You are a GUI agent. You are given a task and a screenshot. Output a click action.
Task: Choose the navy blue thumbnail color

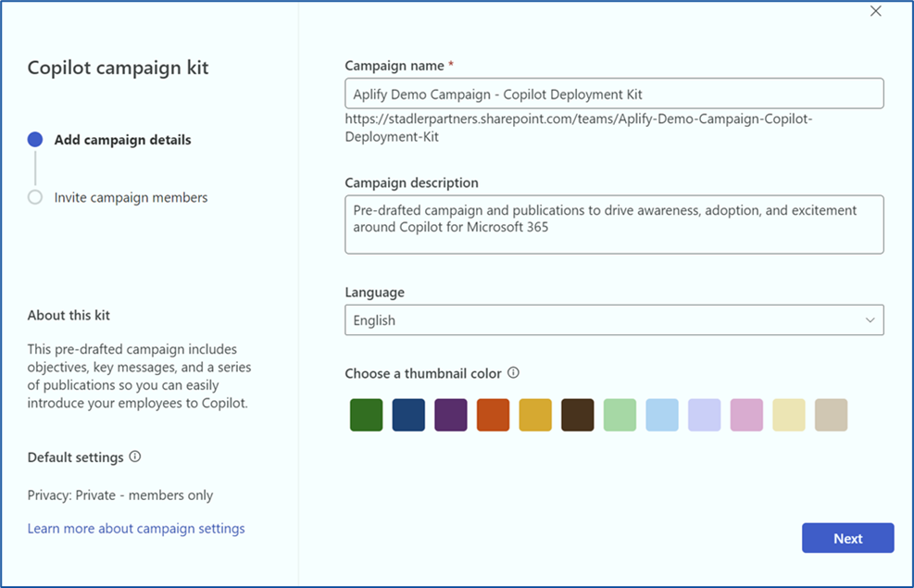pyautogui.click(x=408, y=415)
